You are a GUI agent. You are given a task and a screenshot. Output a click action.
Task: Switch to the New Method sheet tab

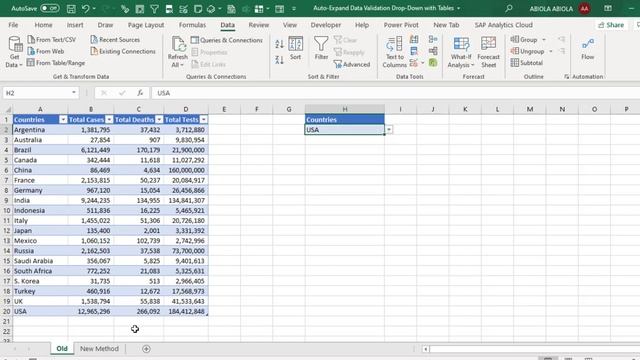click(x=99, y=349)
